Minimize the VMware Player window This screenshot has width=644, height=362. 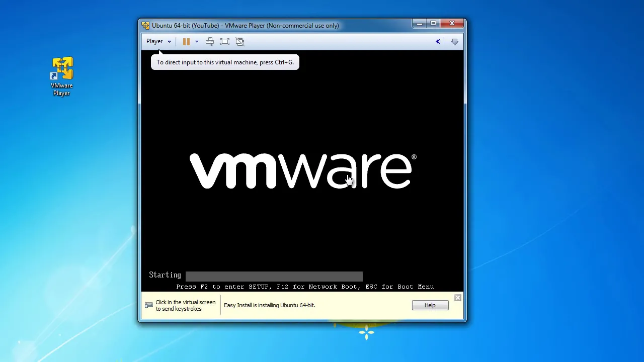[420, 23]
